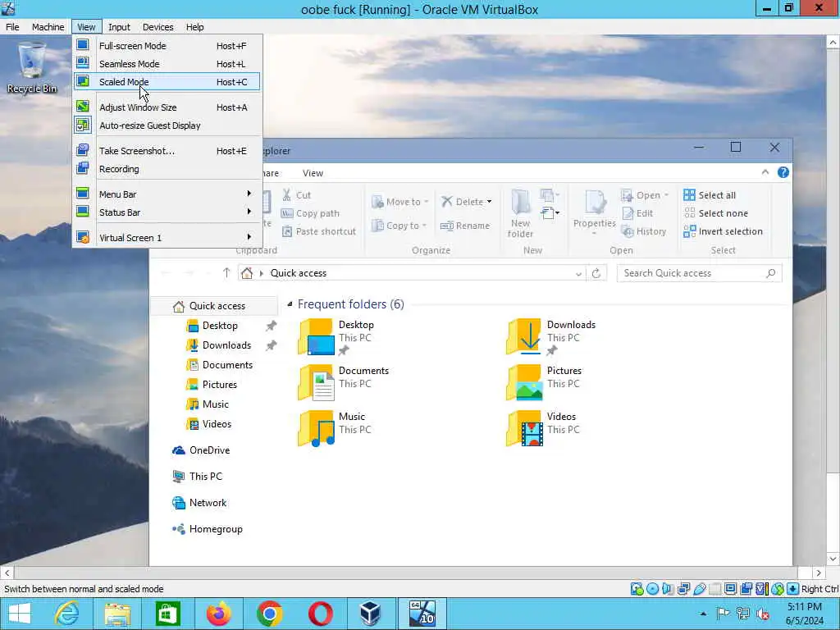The width and height of the screenshot is (840, 630).
Task: Expand Menu Bar submenu
Action: pyautogui.click(x=167, y=194)
